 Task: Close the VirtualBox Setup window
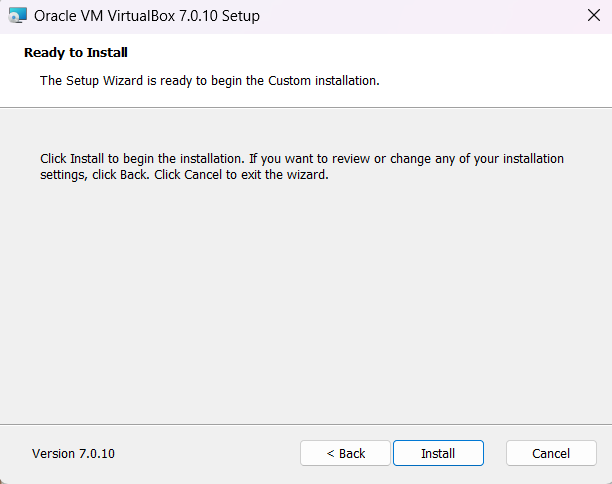[594, 16]
